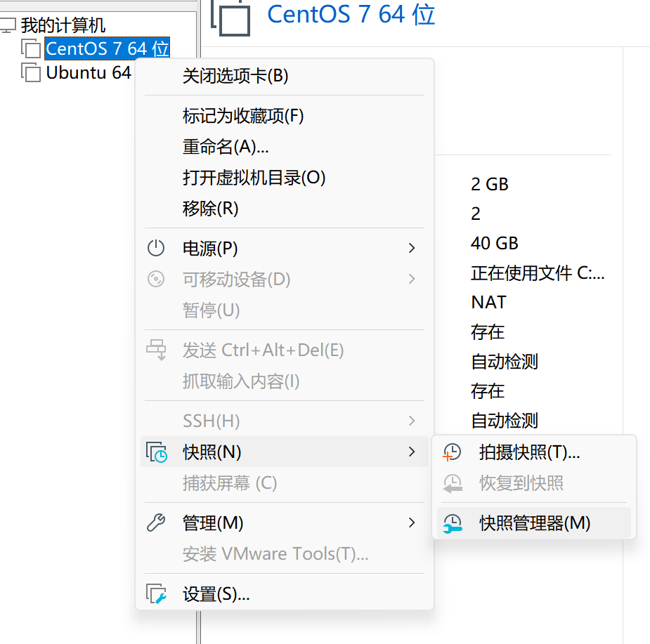Click the CentOS 7 64 位 title heading
The width and height of the screenshot is (650, 644).
coord(351,14)
